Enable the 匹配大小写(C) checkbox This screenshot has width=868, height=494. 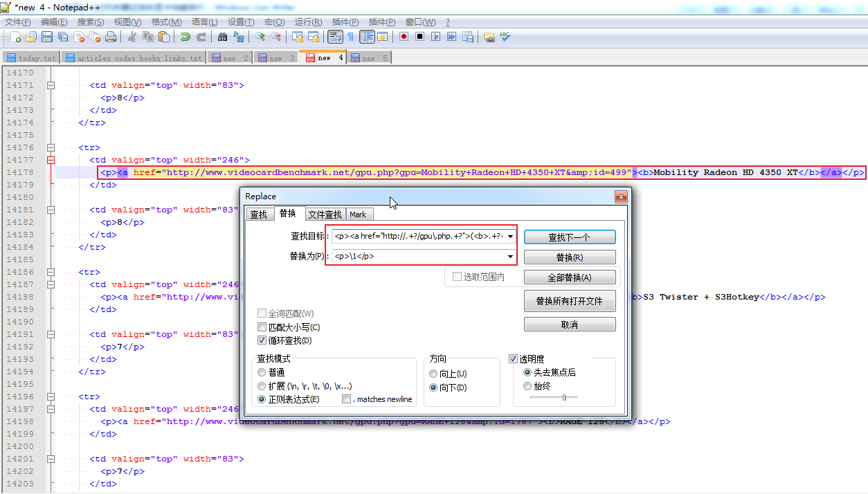tap(262, 325)
